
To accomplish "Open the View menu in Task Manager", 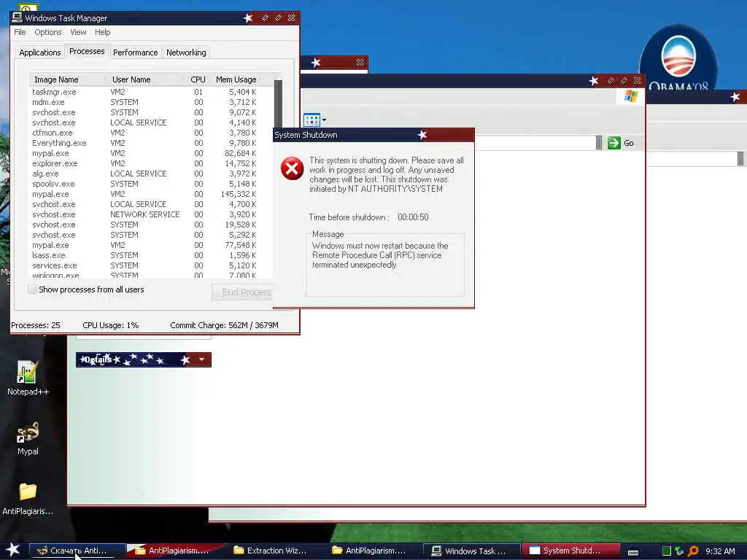I will pyautogui.click(x=78, y=32).
